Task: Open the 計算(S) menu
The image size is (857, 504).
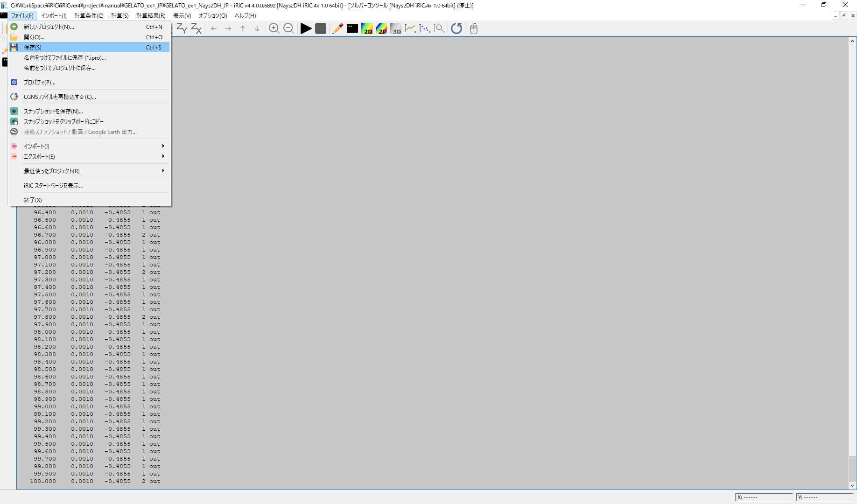Action: [x=120, y=15]
